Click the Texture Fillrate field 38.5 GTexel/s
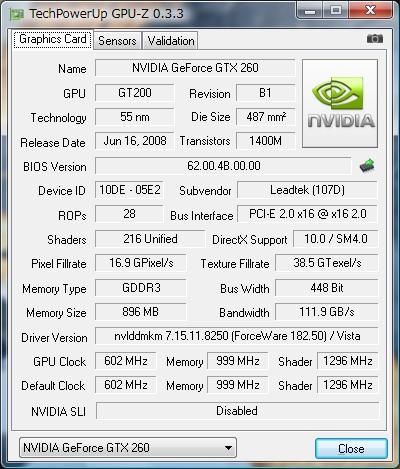 click(327, 263)
